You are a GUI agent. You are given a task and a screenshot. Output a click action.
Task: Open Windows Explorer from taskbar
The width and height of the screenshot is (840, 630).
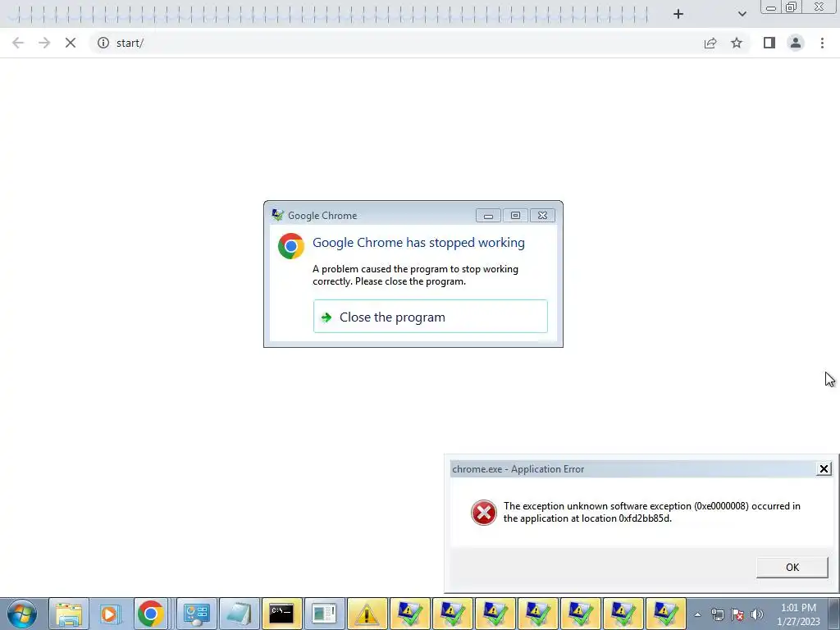pos(69,614)
